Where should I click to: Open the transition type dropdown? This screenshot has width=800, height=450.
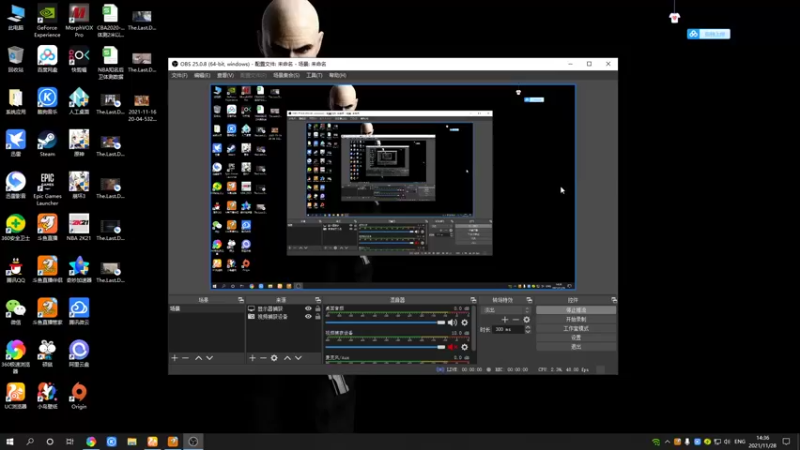coord(507,310)
